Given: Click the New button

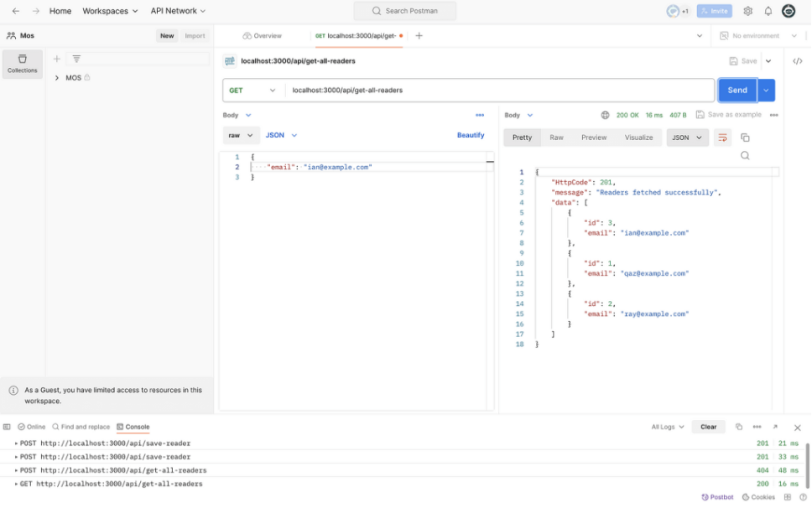Looking at the screenshot, I should tap(167, 36).
